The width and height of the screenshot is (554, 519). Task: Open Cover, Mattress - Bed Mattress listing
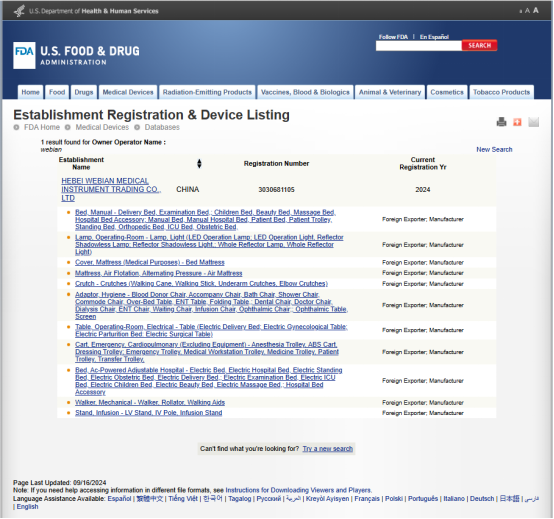tap(150, 263)
